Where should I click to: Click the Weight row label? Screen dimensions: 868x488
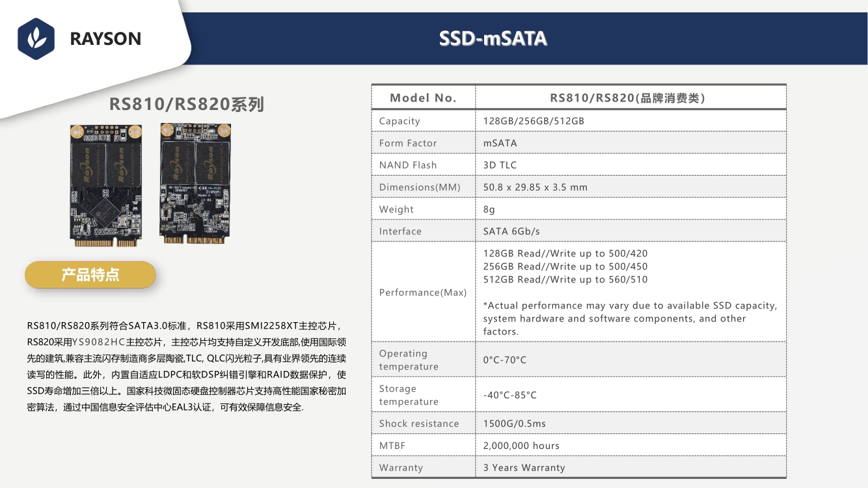(396, 210)
